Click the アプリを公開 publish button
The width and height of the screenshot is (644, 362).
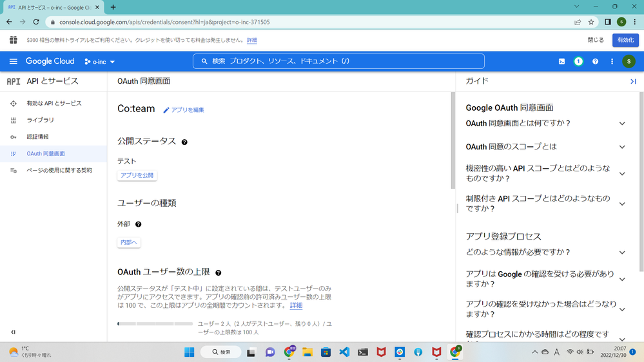click(137, 175)
